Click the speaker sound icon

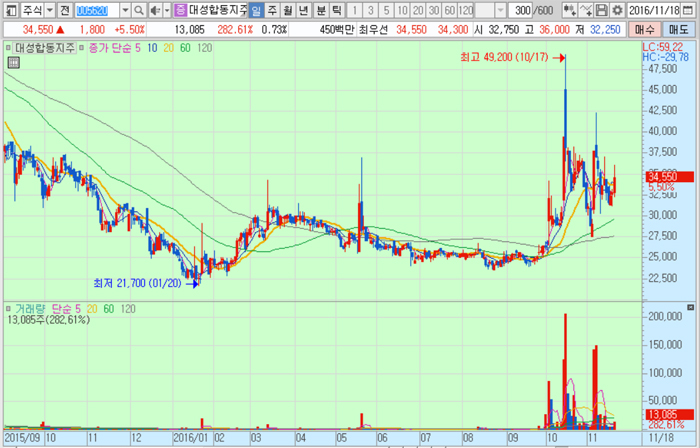tap(155, 10)
